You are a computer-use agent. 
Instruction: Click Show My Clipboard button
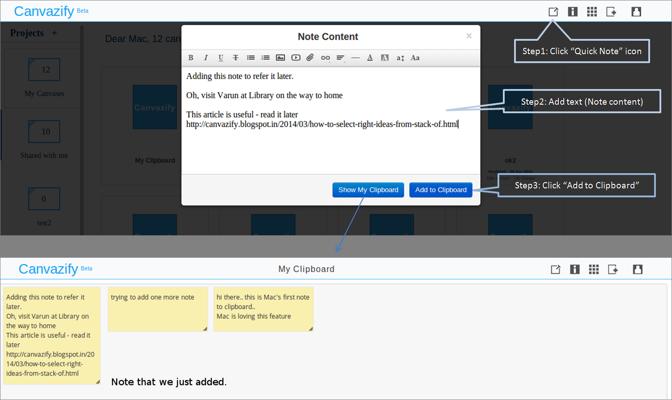(368, 190)
